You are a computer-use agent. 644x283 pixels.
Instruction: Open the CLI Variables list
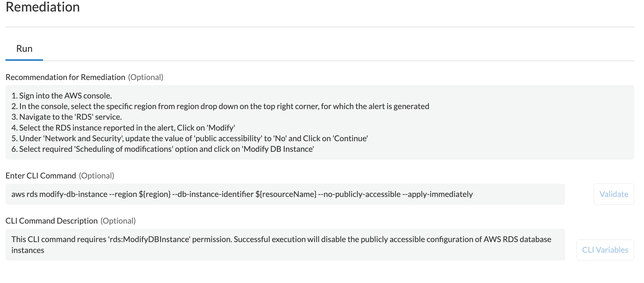(x=605, y=250)
